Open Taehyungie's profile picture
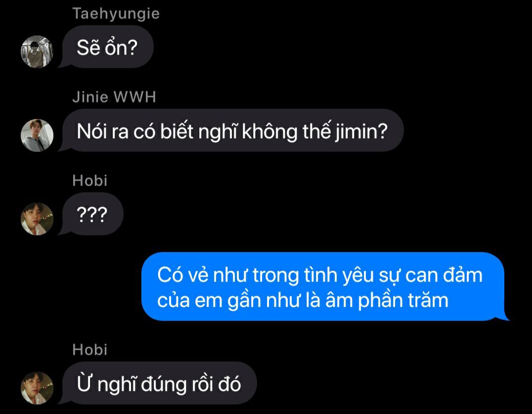Viewport: 532px width, 414px height. [x=37, y=51]
